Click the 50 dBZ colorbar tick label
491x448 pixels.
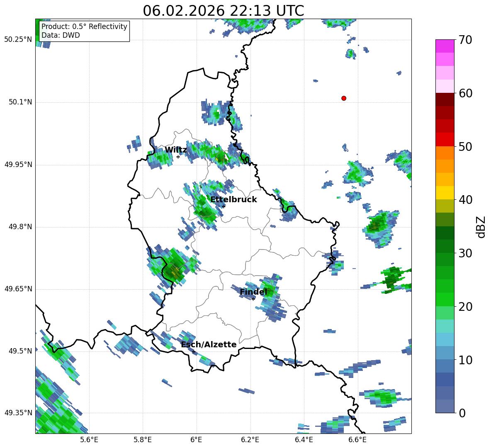[465, 147]
